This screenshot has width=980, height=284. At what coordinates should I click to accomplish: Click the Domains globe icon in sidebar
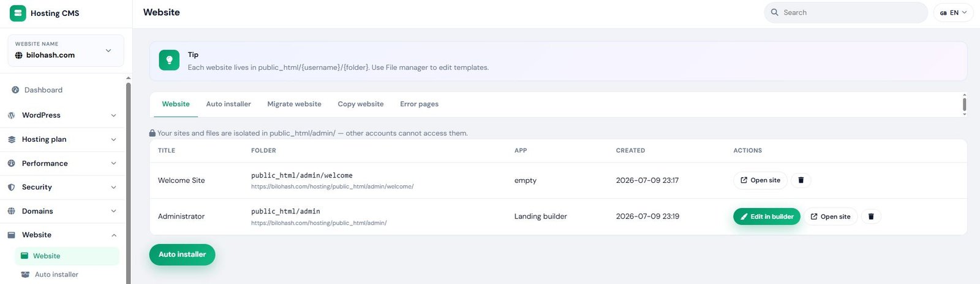pos(11,211)
